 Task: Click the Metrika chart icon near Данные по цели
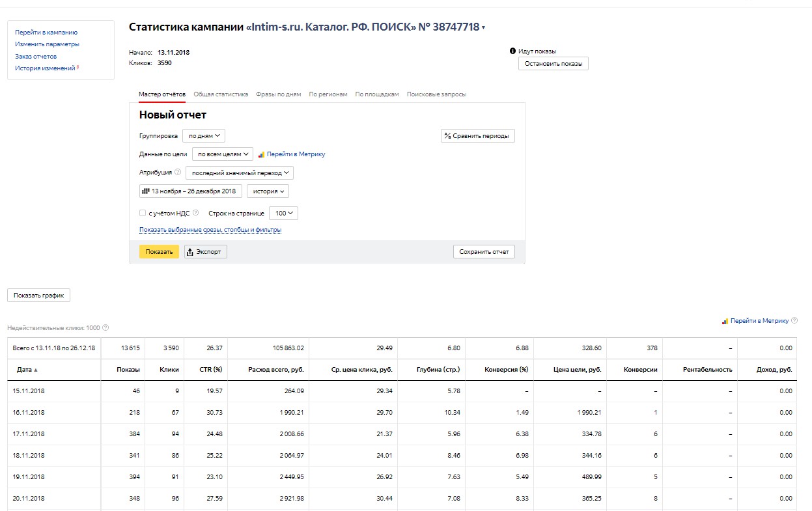261,154
